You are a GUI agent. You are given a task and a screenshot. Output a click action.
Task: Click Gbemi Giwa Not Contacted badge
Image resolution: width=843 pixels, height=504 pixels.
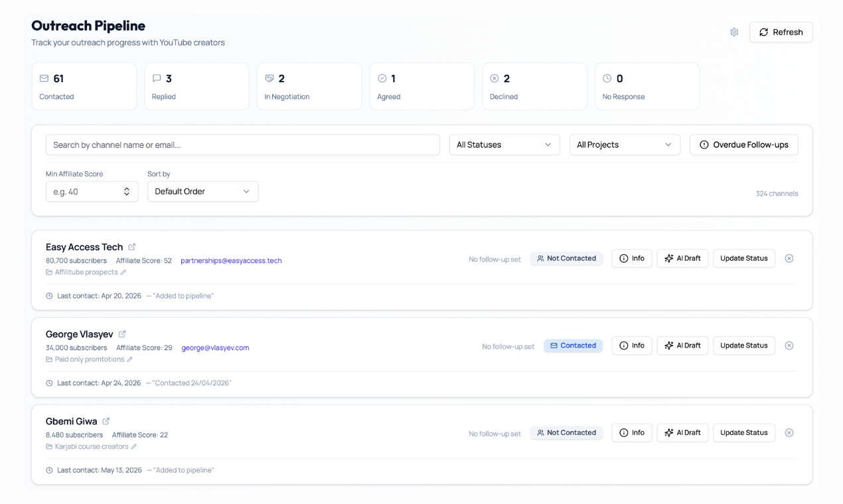pyautogui.click(x=566, y=432)
